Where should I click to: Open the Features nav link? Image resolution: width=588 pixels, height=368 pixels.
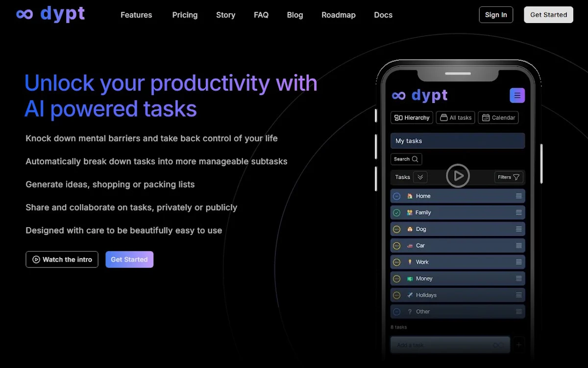pos(136,15)
